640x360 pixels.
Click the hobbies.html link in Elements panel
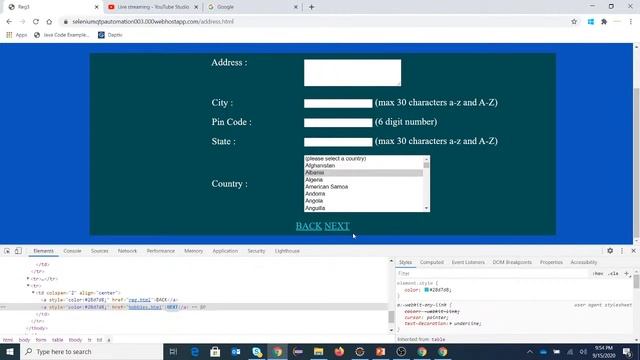pos(145,307)
